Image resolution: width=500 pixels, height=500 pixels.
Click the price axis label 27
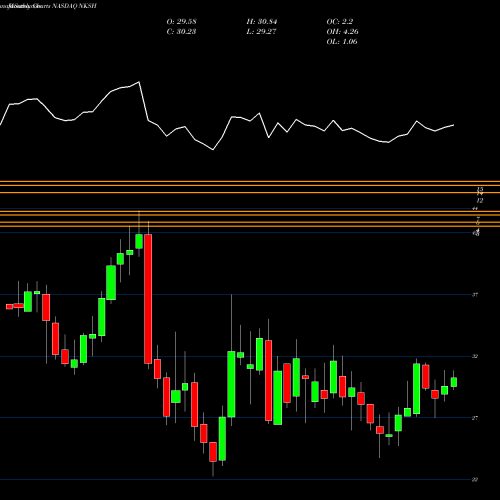475,418
